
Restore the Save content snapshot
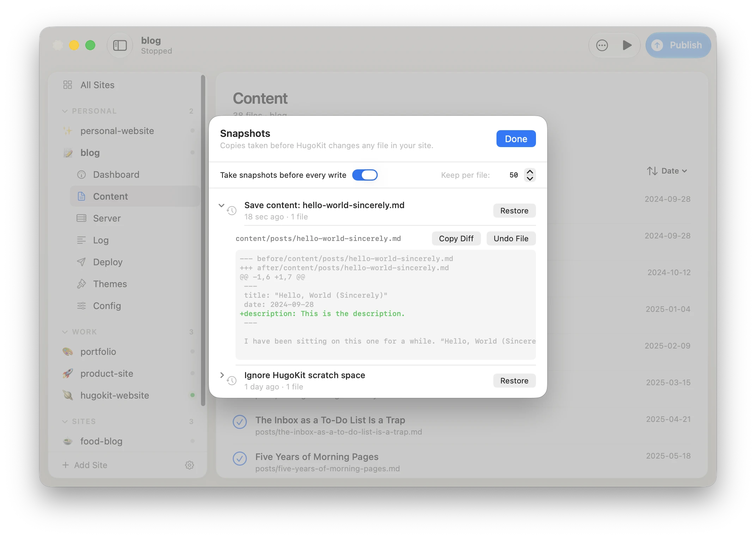pyautogui.click(x=514, y=211)
